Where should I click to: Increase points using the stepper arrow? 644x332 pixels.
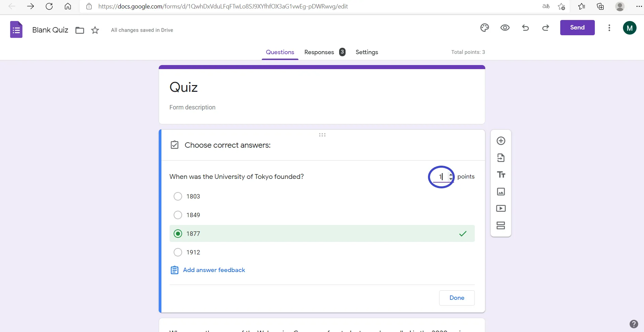tap(451, 174)
